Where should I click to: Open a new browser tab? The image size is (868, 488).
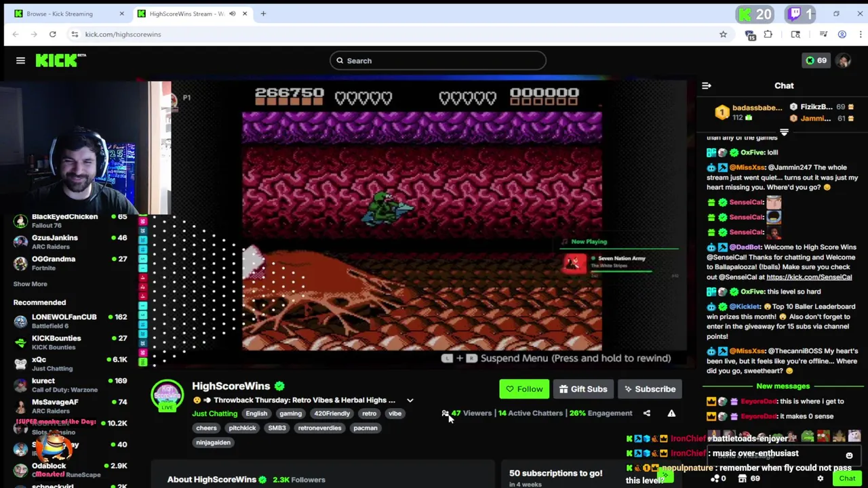click(x=263, y=14)
